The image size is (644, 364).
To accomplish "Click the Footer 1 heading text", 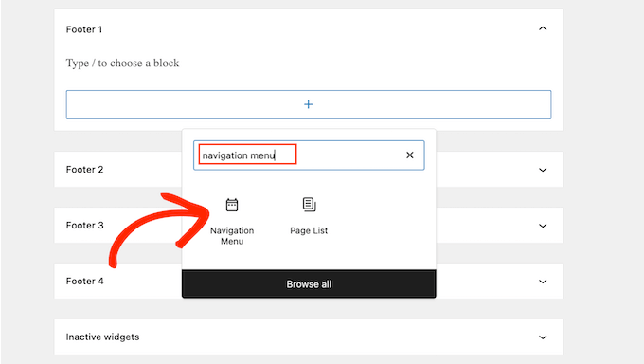I will pos(84,29).
